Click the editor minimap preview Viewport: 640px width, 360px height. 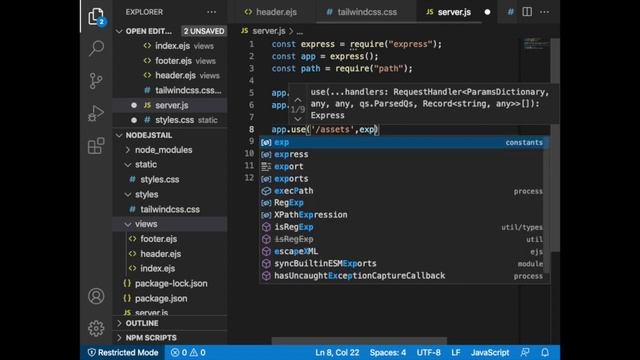coord(535,44)
